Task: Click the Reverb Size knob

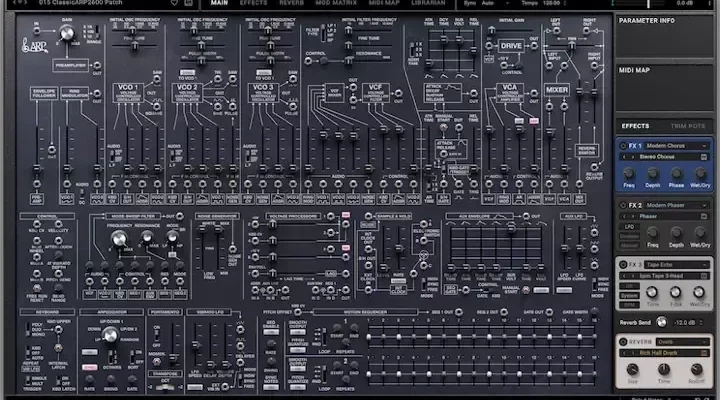Action: (x=632, y=369)
